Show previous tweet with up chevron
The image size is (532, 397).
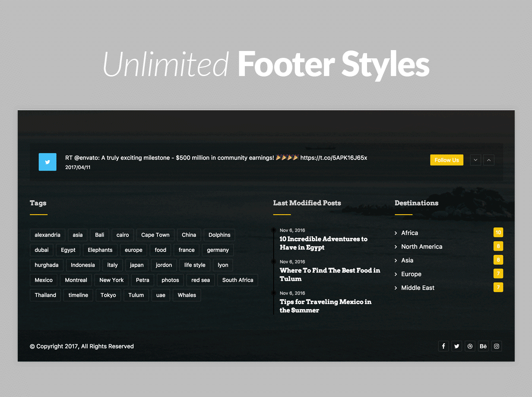click(489, 160)
